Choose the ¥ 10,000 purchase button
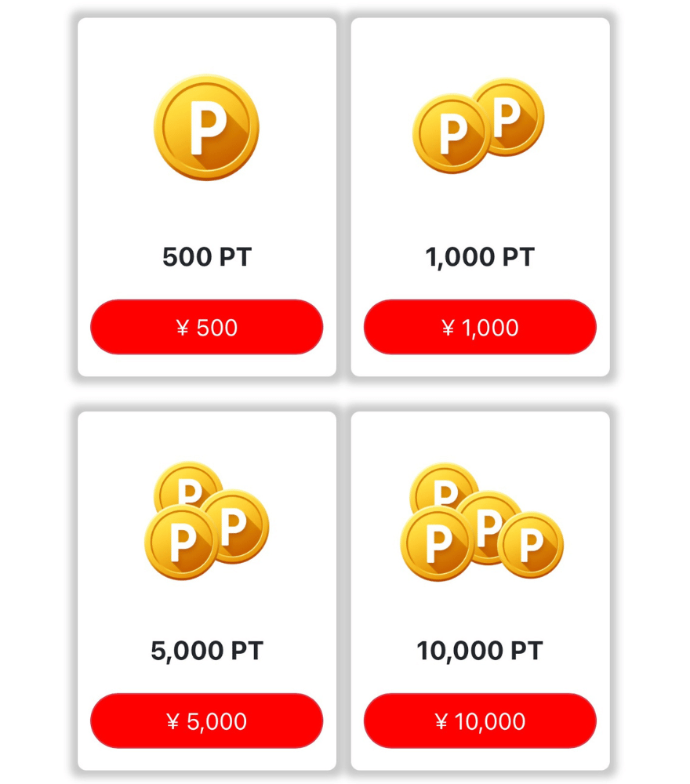This screenshot has height=784, width=690. [x=480, y=720]
